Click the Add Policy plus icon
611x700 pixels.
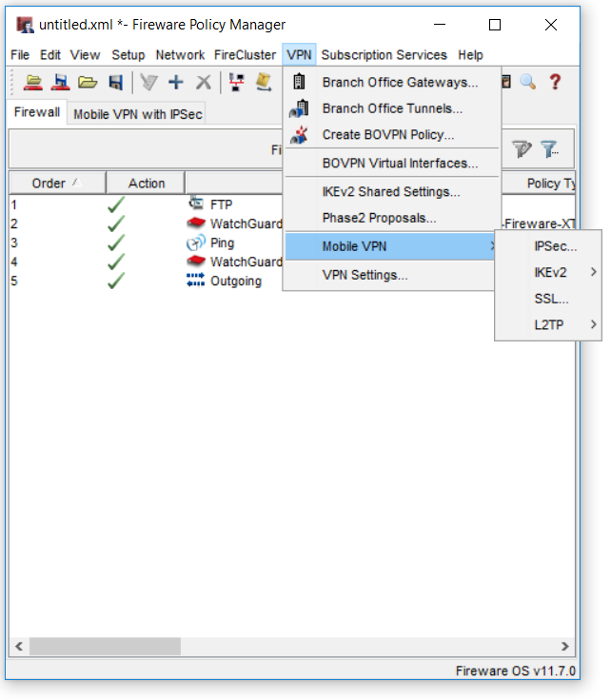pos(176,83)
